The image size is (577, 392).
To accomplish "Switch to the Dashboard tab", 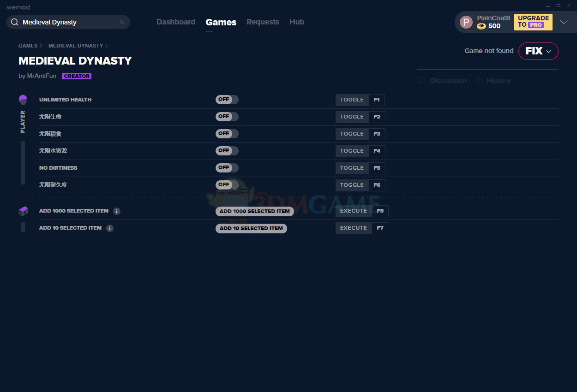I will (176, 22).
